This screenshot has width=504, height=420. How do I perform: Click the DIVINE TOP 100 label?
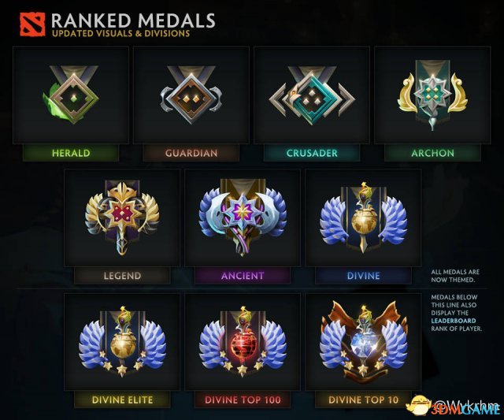pyautogui.click(x=243, y=400)
